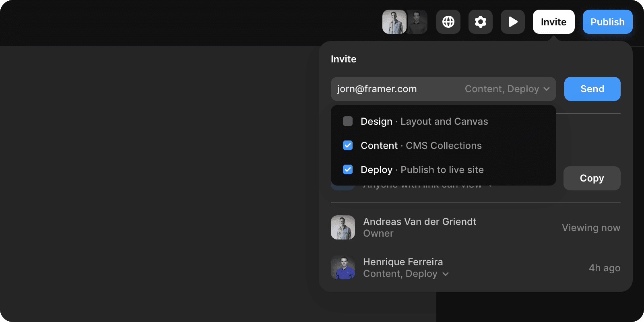
Task: Uncheck the Deploy checkbox
Action: pos(348,169)
